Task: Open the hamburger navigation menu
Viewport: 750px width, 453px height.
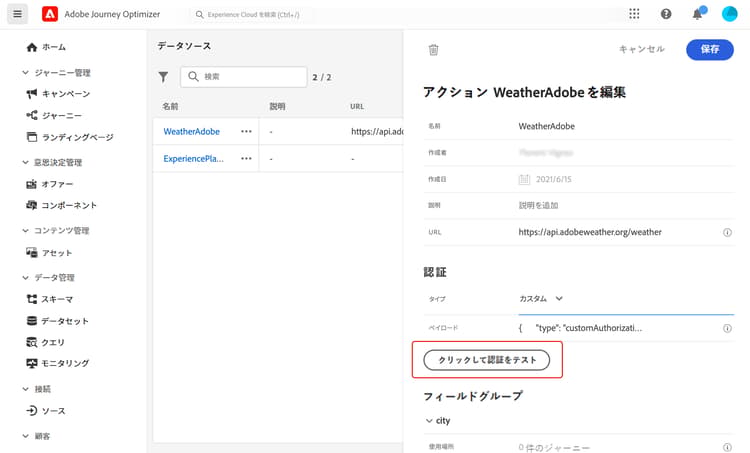Action: (17, 14)
